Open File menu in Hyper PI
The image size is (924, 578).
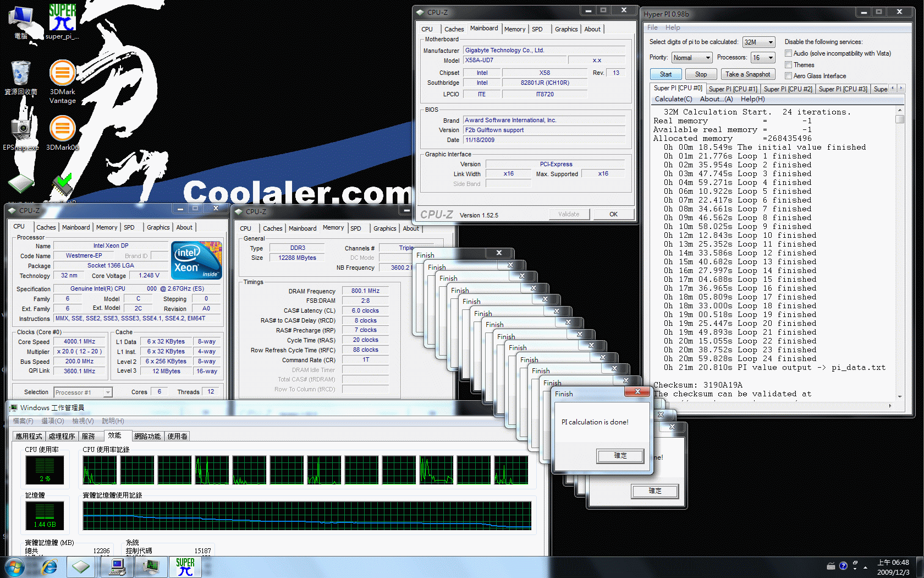652,28
